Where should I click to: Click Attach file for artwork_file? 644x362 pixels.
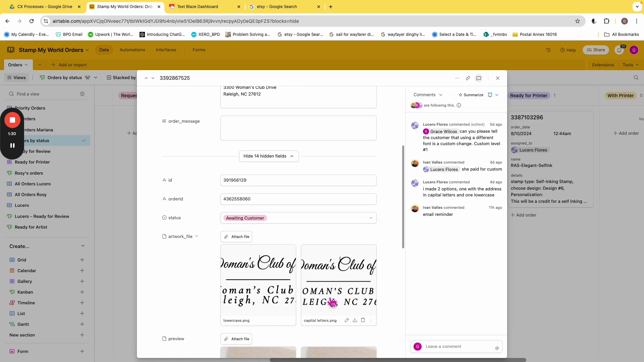click(236, 237)
